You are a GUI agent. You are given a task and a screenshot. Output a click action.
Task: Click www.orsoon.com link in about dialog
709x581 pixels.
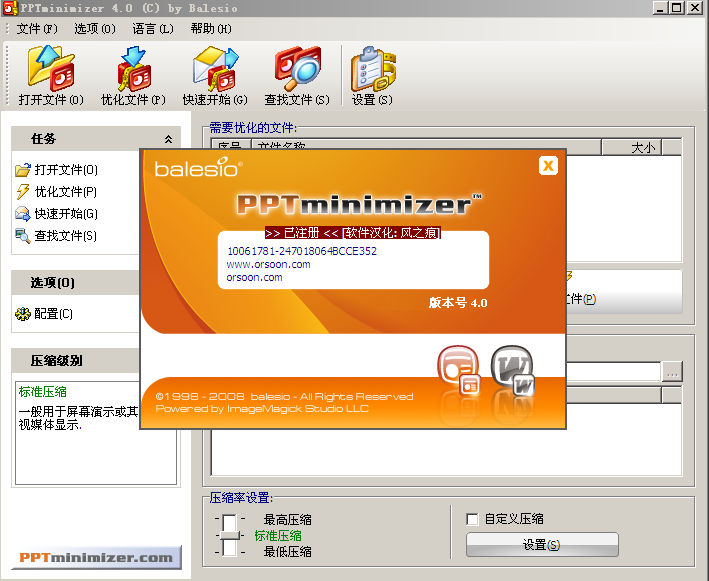coord(269,264)
